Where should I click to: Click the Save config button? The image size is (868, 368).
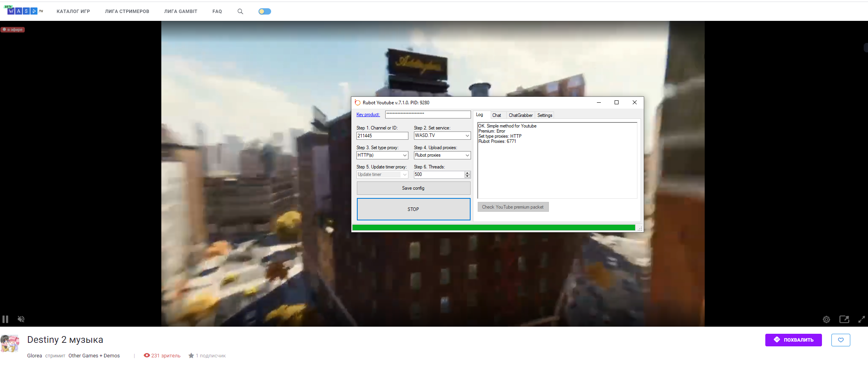pos(413,188)
